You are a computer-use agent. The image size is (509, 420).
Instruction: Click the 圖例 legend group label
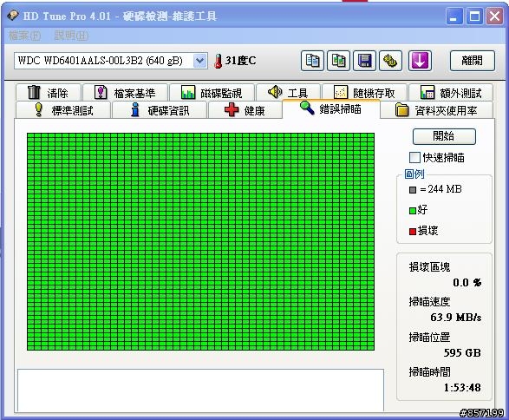click(414, 174)
